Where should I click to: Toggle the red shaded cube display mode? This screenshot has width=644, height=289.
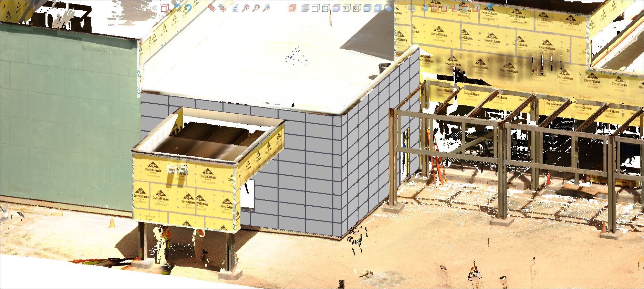292,8
